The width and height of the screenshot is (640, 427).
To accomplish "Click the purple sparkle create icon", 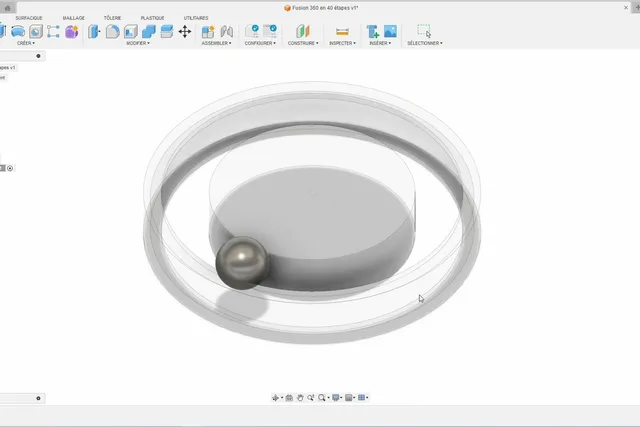I will pos(71,32).
